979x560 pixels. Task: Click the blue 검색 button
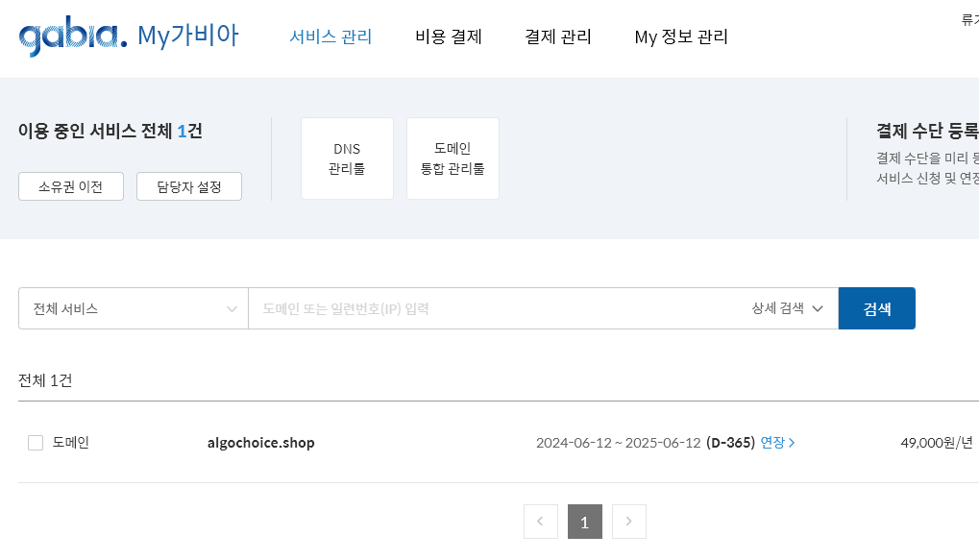pos(876,308)
